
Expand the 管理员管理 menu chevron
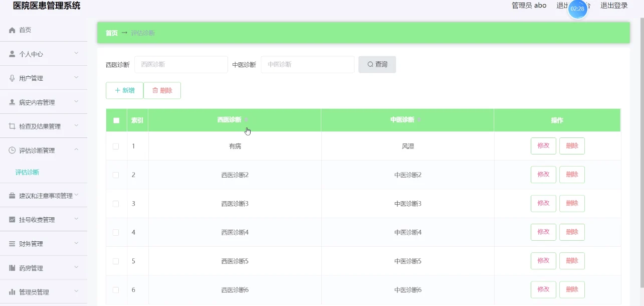pos(76,291)
